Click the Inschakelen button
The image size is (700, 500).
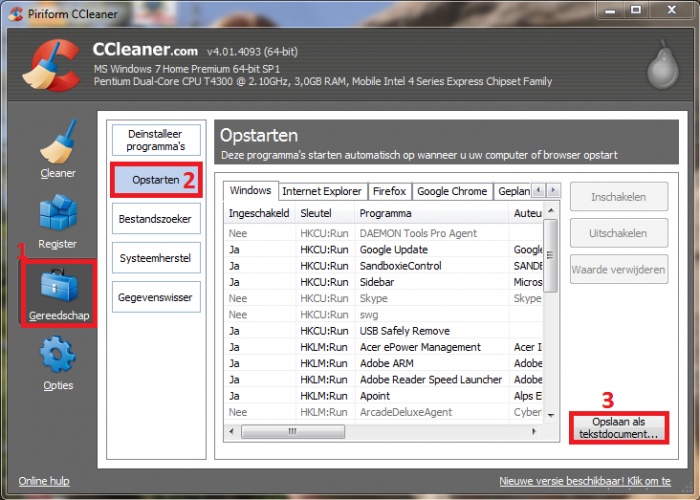[x=619, y=196]
